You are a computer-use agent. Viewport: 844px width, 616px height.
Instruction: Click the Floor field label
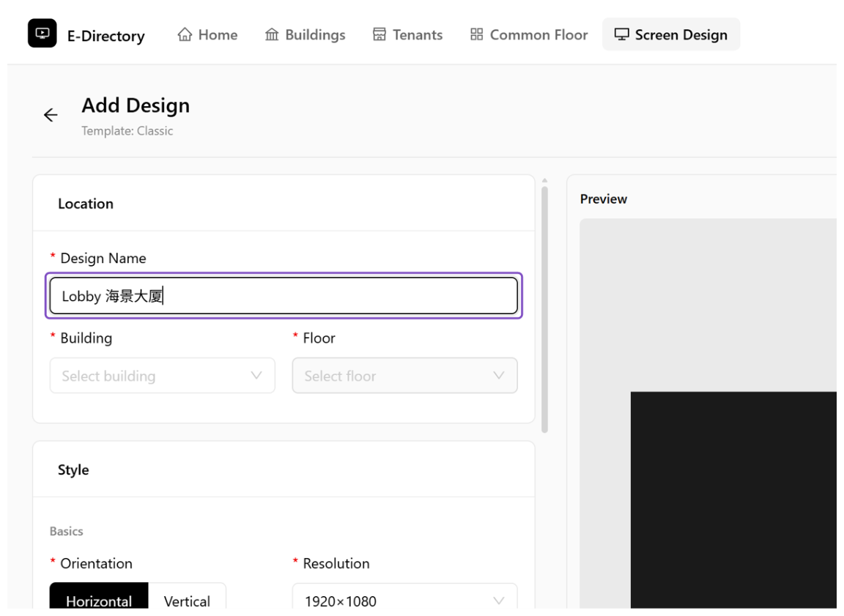[319, 338]
